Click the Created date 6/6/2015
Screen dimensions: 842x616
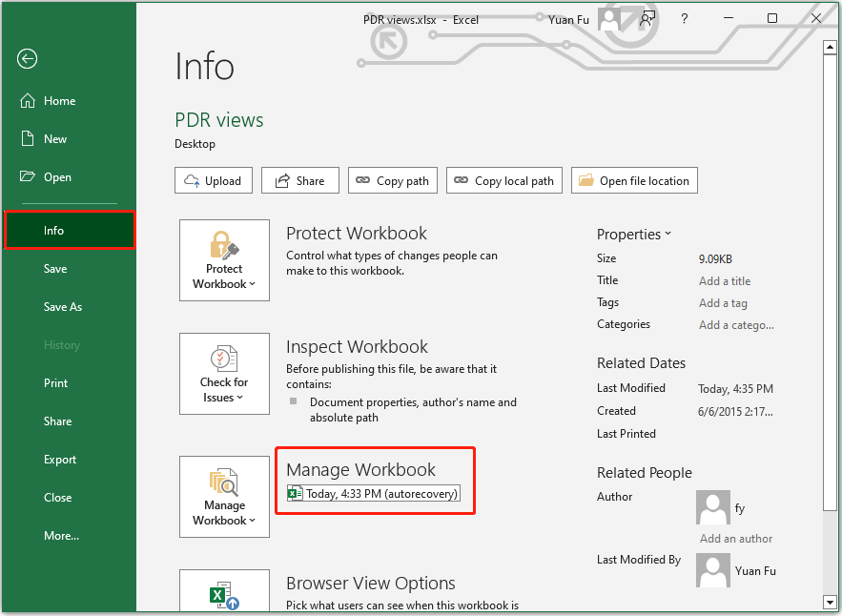pos(735,412)
